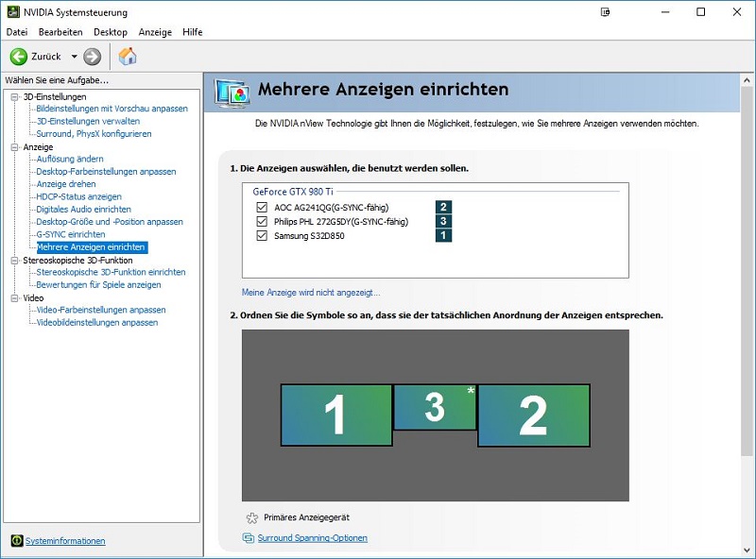Image resolution: width=756 pixels, height=559 pixels.
Task: Click the NVIDIA app icon in title bar
Action: tap(13, 11)
